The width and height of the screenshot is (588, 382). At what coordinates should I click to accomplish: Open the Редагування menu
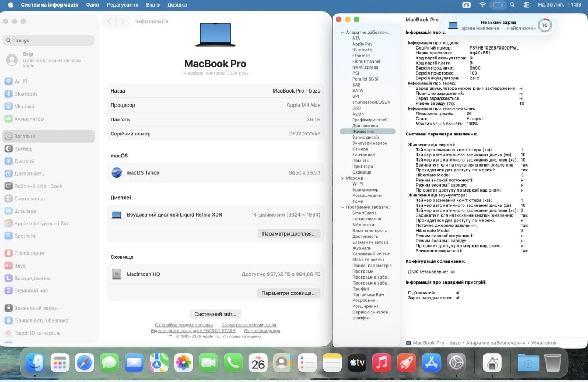click(x=122, y=4)
